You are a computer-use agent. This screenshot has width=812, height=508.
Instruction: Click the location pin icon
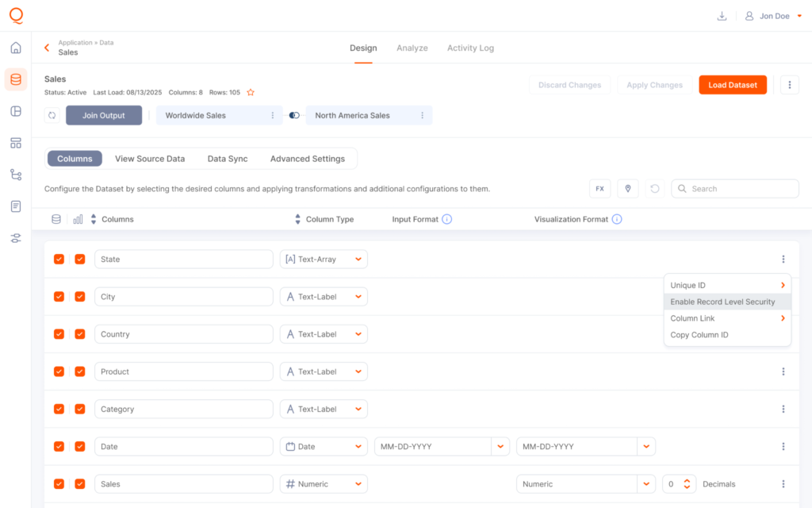pos(627,189)
